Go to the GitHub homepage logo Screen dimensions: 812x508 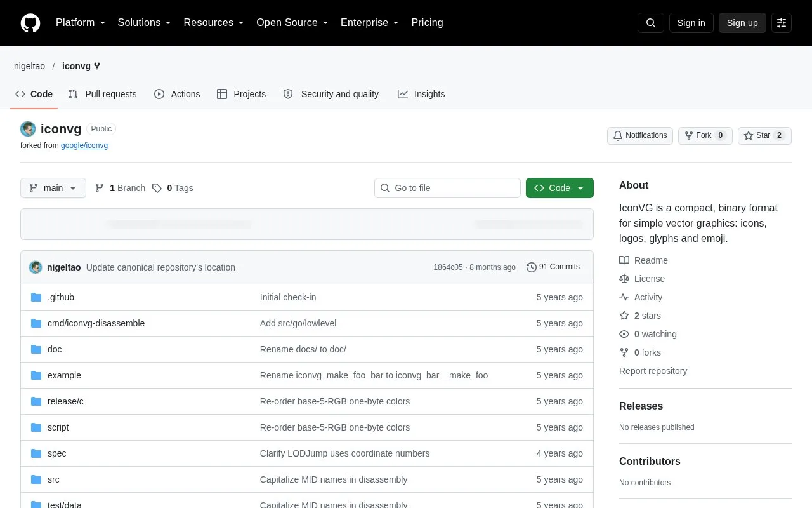pyautogui.click(x=30, y=23)
